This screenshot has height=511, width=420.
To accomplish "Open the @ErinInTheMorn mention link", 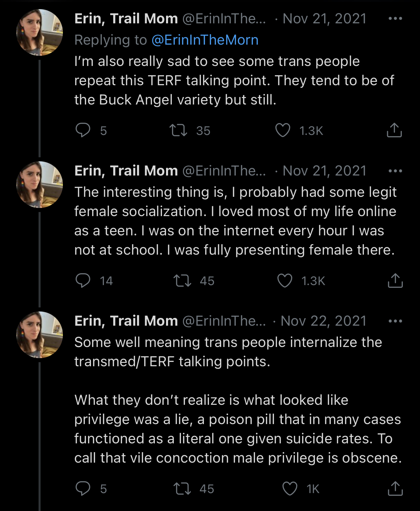I will [205, 40].
